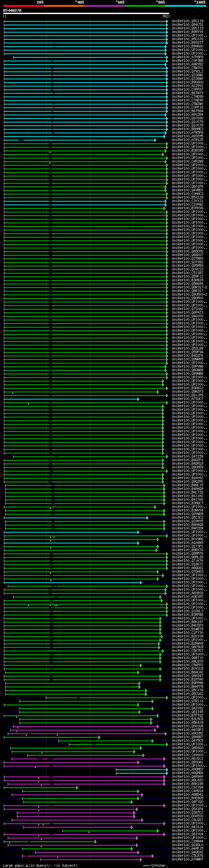Viewport: 209px width, 868px height.
Task: Select hit label UniRef100_Q173F1
Action: click(x=187, y=546)
